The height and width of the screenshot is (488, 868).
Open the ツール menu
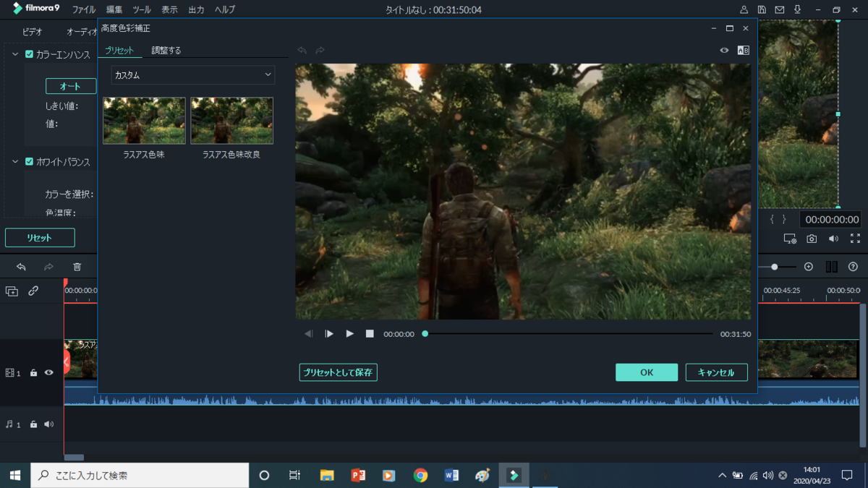click(142, 10)
